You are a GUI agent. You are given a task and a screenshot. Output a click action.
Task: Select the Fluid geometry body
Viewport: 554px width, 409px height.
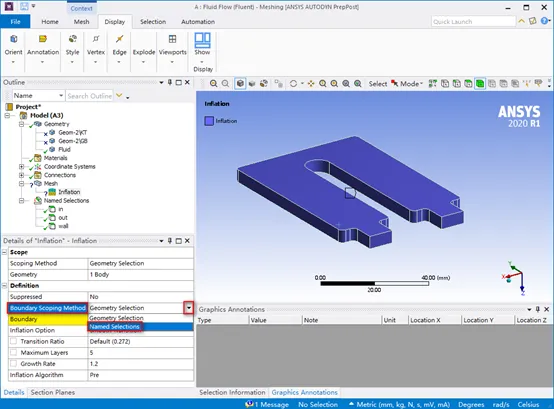(64, 149)
